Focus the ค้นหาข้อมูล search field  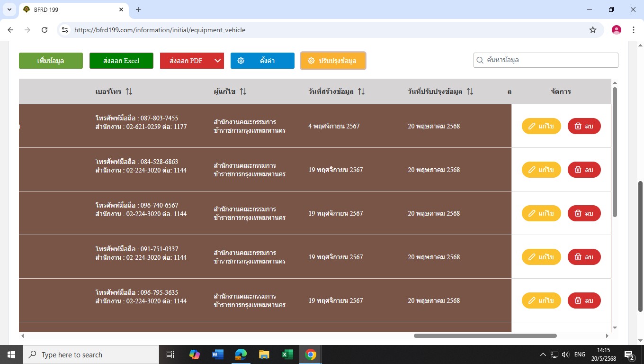pyautogui.click(x=549, y=60)
